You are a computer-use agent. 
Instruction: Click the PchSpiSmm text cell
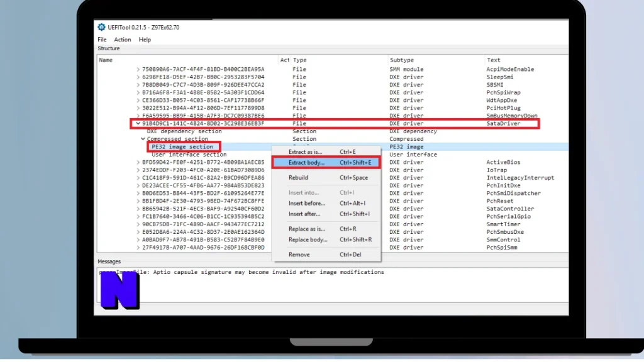pyautogui.click(x=501, y=248)
